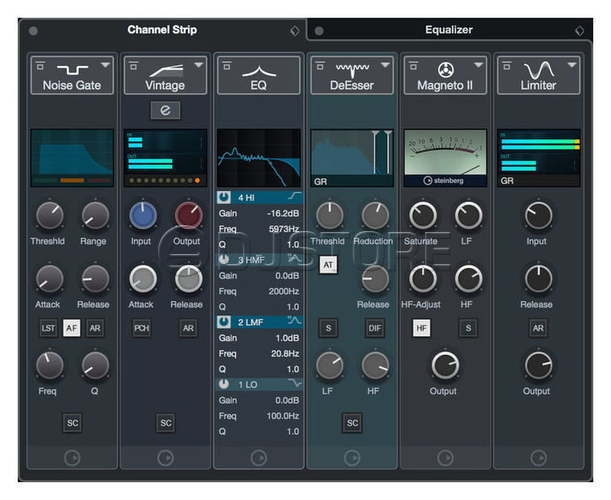This screenshot has height=500, width=611.
Task: Click the Vintage AR button
Action: pyautogui.click(x=188, y=328)
